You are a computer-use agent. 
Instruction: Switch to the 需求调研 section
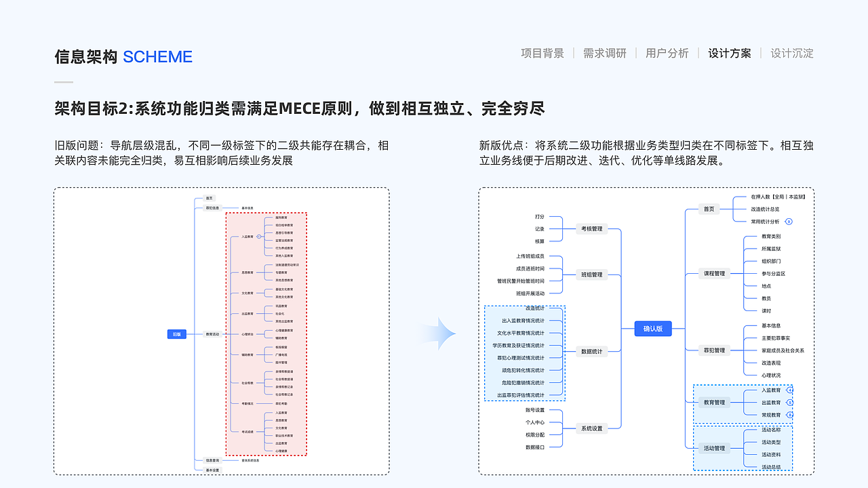(603, 53)
